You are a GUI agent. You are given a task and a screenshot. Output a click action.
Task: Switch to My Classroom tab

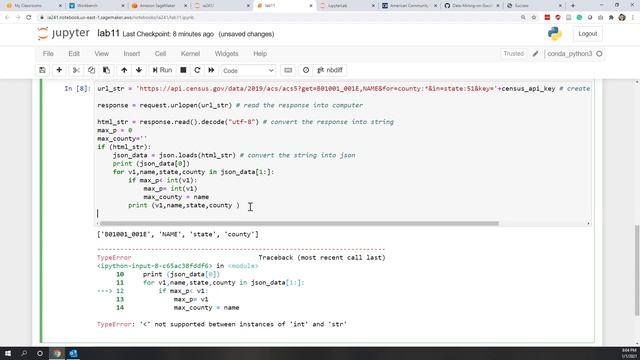coord(34,6)
